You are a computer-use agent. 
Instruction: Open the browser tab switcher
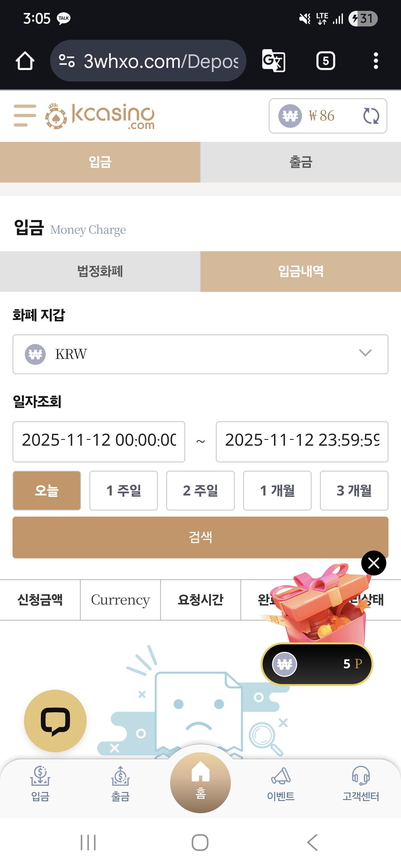[326, 61]
